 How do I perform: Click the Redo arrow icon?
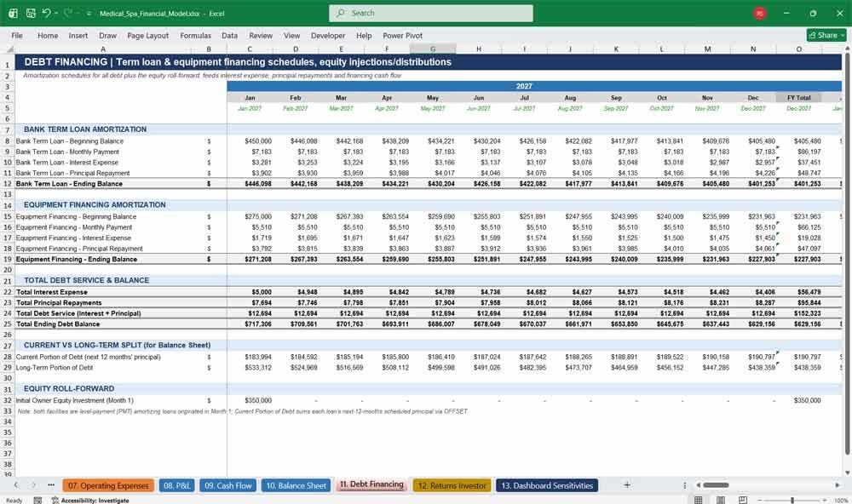[x=68, y=13]
